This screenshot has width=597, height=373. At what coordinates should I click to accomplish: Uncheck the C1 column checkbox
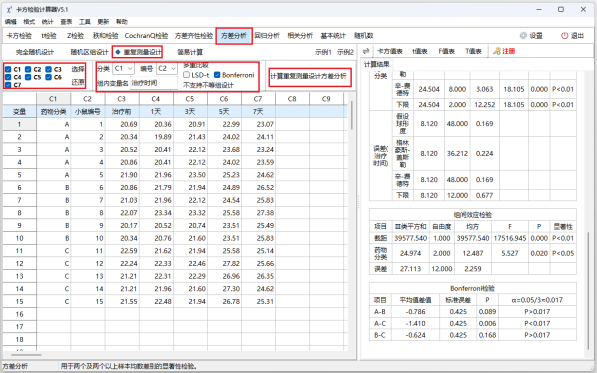pyautogui.click(x=8, y=69)
